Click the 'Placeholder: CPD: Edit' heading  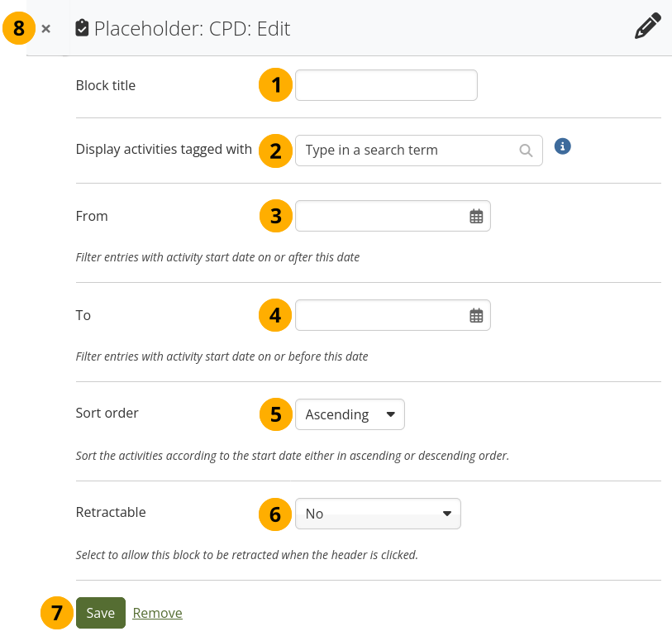pyautogui.click(x=192, y=29)
